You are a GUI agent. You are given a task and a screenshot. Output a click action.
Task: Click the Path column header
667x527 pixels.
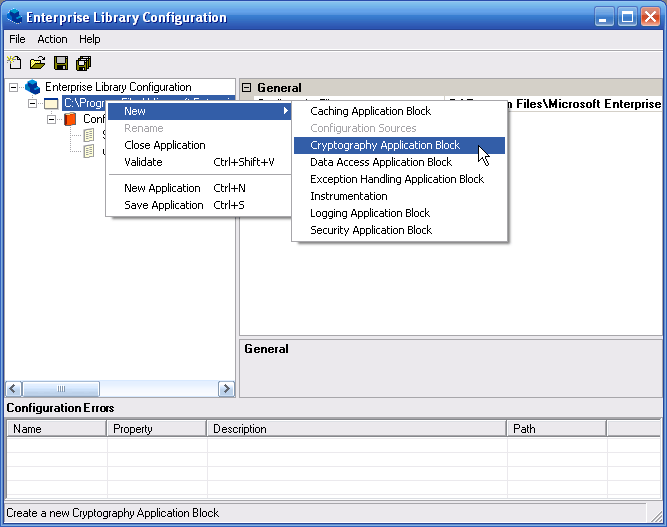click(x=556, y=429)
